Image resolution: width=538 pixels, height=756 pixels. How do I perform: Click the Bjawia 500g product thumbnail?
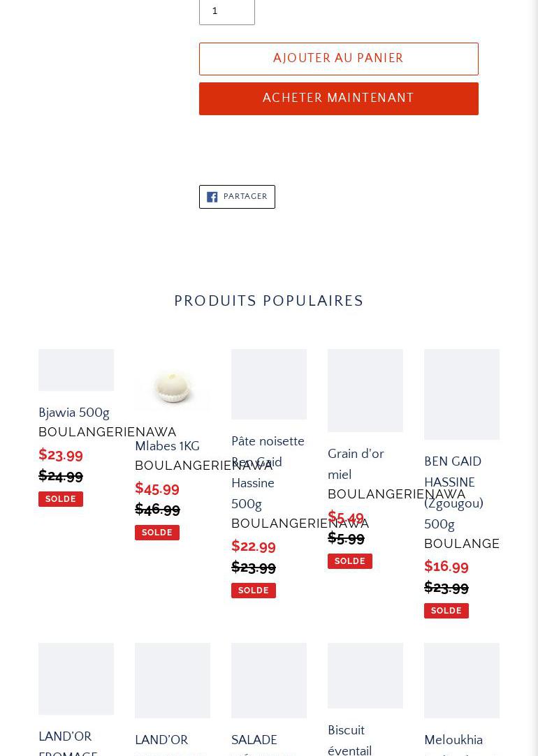tap(76, 370)
